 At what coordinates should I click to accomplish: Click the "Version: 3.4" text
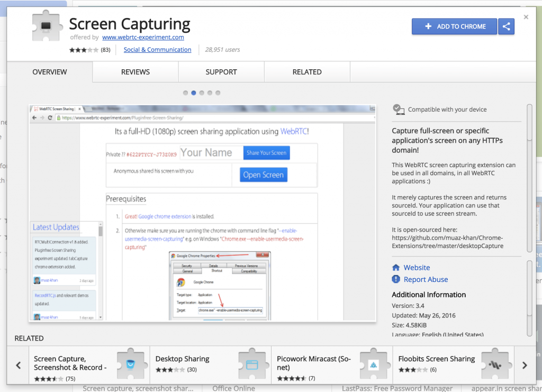(x=408, y=306)
